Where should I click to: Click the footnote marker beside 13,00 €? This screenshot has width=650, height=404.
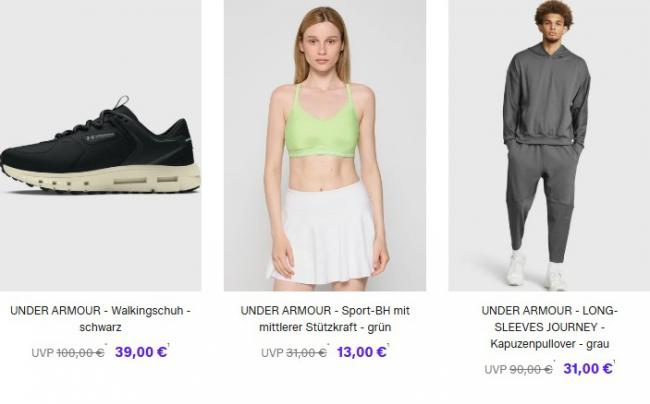[x=388, y=345]
